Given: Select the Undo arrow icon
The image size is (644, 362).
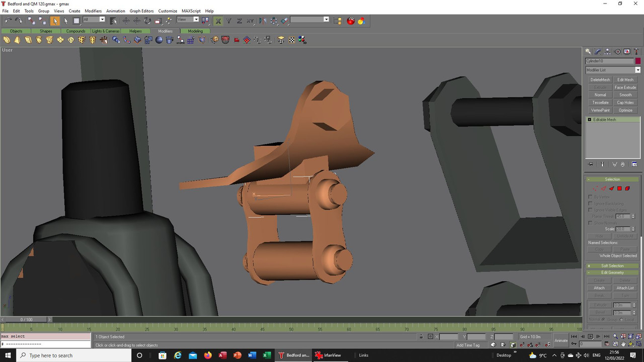Looking at the screenshot, I should click(x=8, y=21).
